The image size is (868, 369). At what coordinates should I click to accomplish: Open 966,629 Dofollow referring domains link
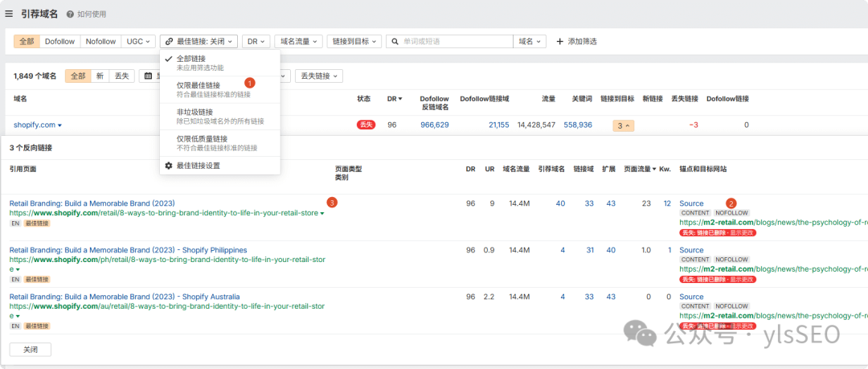pyautogui.click(x=435, y=125)
